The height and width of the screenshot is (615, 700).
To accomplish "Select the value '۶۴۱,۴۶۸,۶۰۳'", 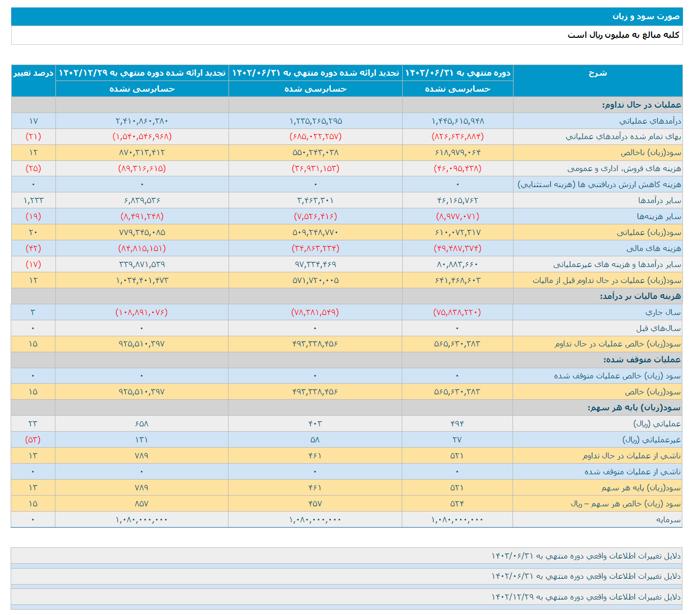I will tap(458, 281).
